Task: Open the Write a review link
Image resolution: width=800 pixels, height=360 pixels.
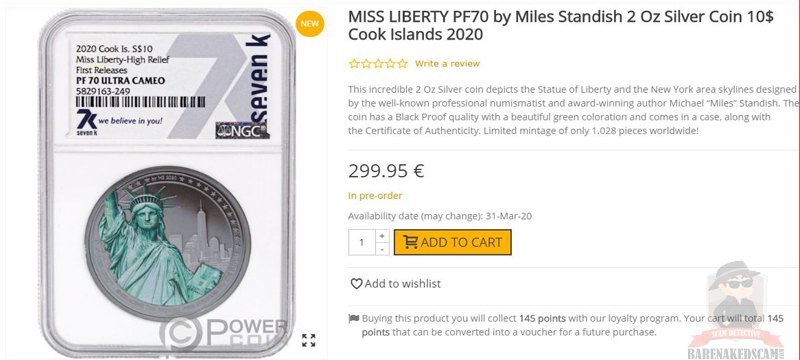Action: [x=447, y=64]
